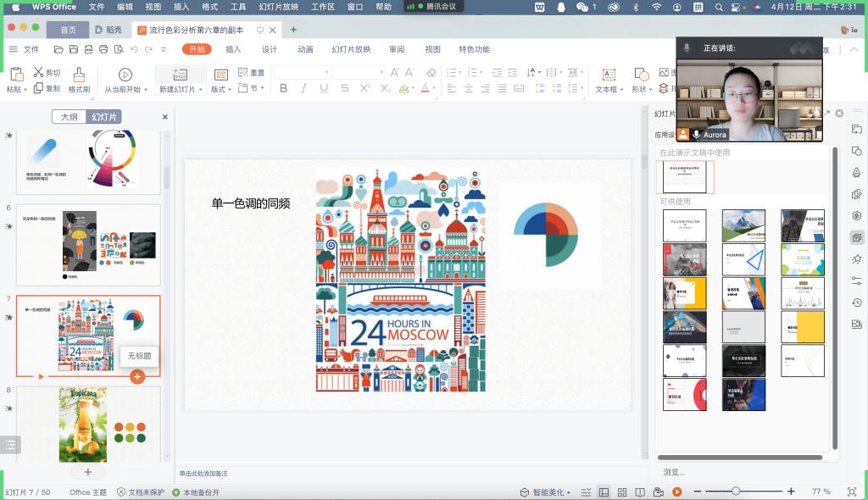Expand New Slide dropdown arrow
The width and height of the screenshot is (868, 500).
201,90
